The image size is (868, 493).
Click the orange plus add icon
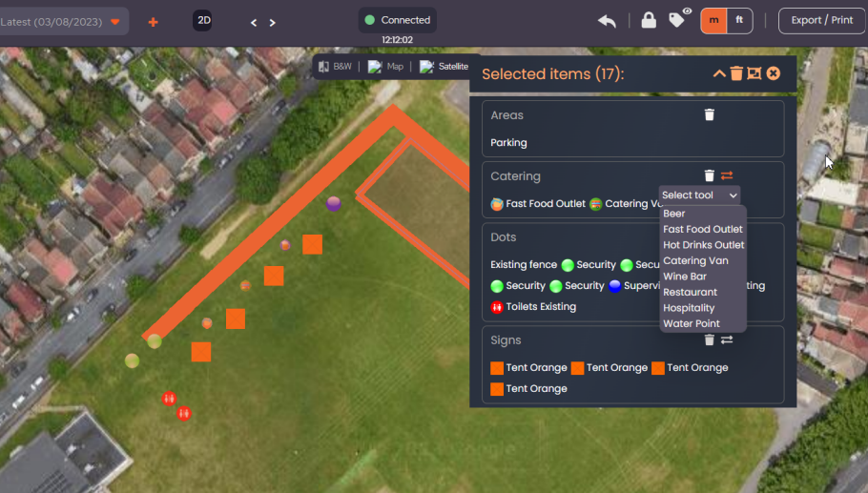[x=153, y=21]
